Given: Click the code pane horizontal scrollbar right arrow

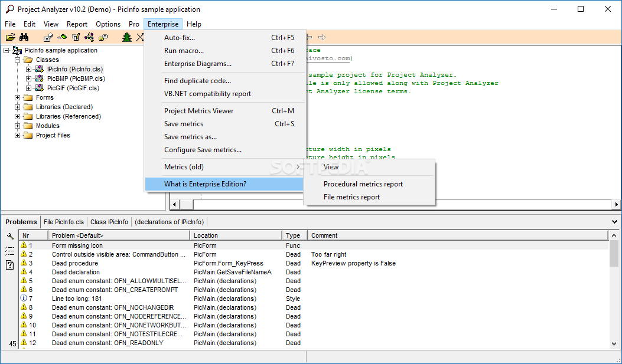Looking at the screenshot, I should click(x=616, y=205).
